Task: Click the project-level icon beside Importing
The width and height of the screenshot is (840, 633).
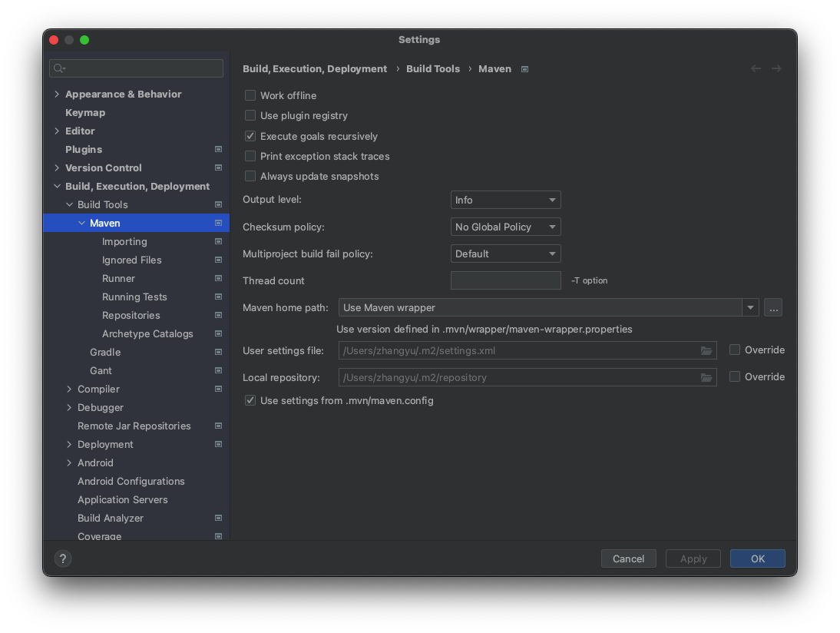Action: (218, 241)
